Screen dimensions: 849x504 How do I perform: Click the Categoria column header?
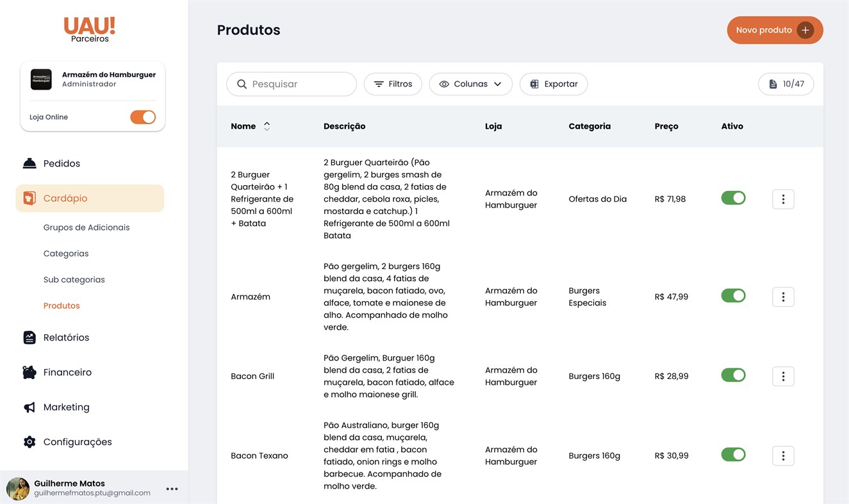589,126
